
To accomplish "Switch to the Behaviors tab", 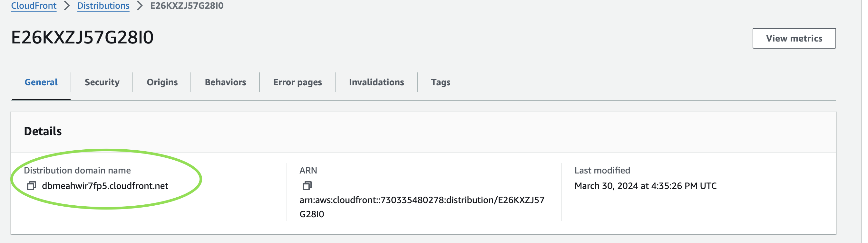I will [x=225, y=82].
